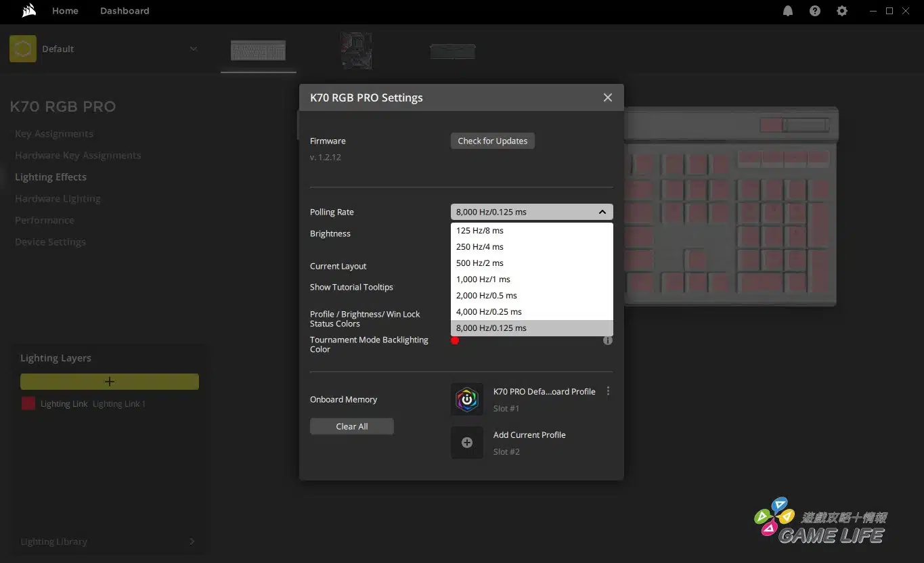Click the Check for Updates button

[x=492, y=141]
